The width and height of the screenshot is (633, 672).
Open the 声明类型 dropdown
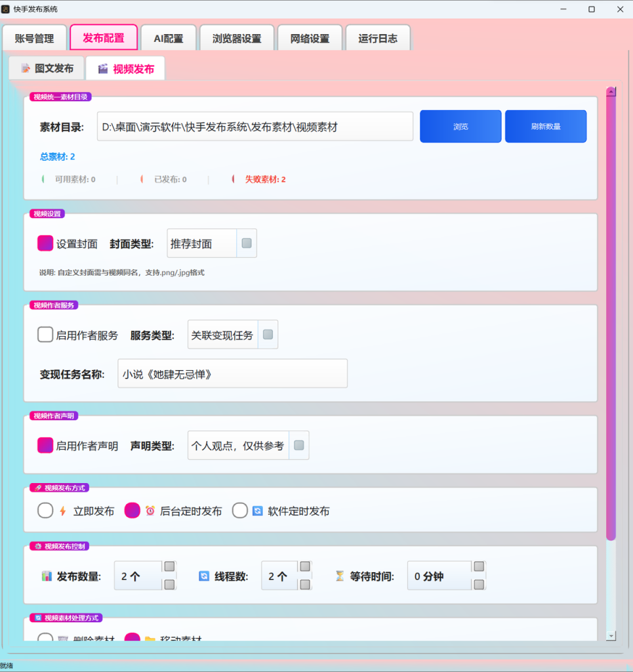pyautogui.click(x=249, y=446)
